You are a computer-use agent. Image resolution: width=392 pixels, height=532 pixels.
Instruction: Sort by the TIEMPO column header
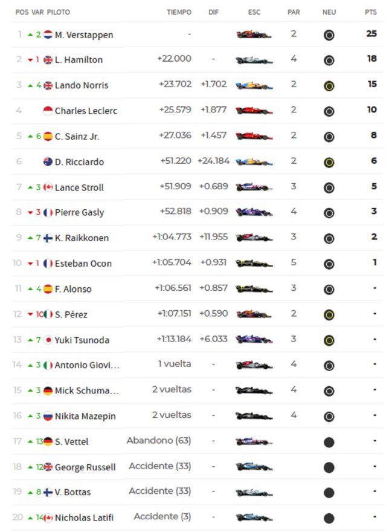pyautogui.click(x=179, y=12)
